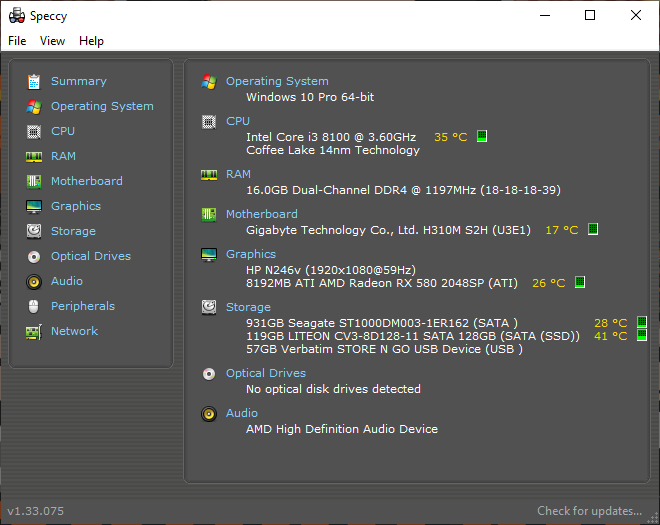The width and height of the screenshot is (660, 525).
Task: Click the Storage hard drive icon in sidebar
Action: point(34,231)
